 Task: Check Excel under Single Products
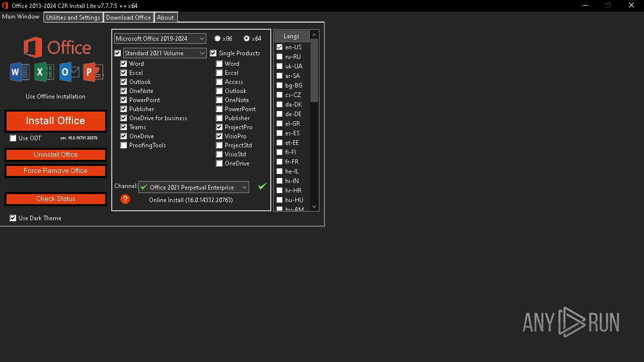point(219,73)
